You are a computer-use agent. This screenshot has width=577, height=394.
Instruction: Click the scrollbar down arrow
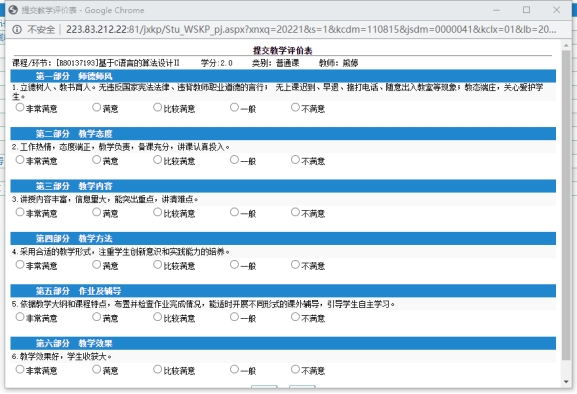[x=566, y=382]
